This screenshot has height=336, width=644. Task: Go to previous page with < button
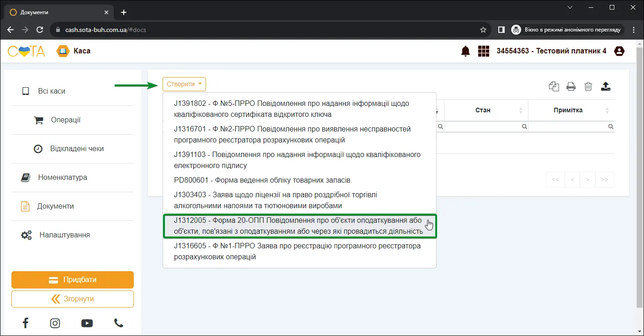[572, 179]
